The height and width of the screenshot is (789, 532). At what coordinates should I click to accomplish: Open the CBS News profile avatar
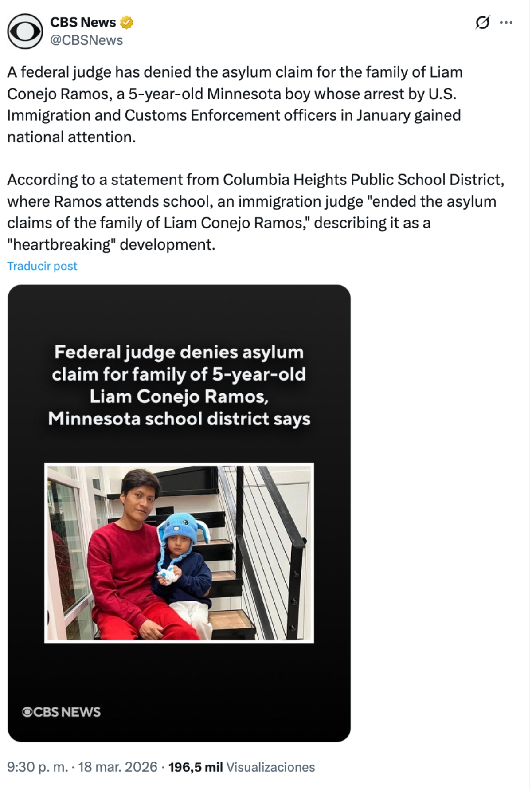25,31
